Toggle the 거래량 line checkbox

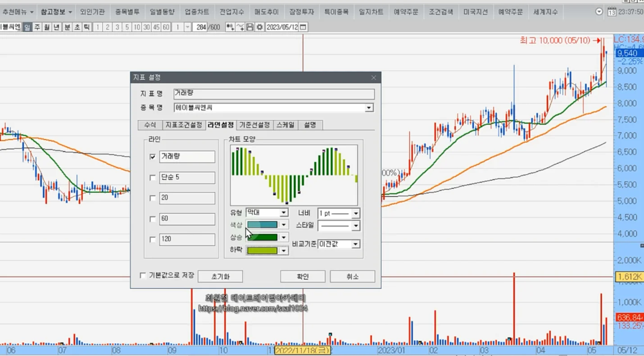(x=153, y=157)
